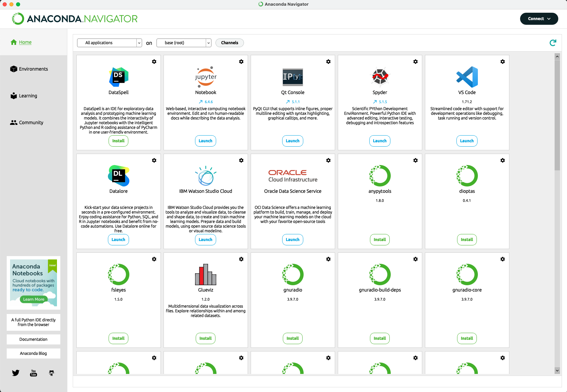
Task: Open settings gear on Glueviz card
Action: [x=241, y=259]
